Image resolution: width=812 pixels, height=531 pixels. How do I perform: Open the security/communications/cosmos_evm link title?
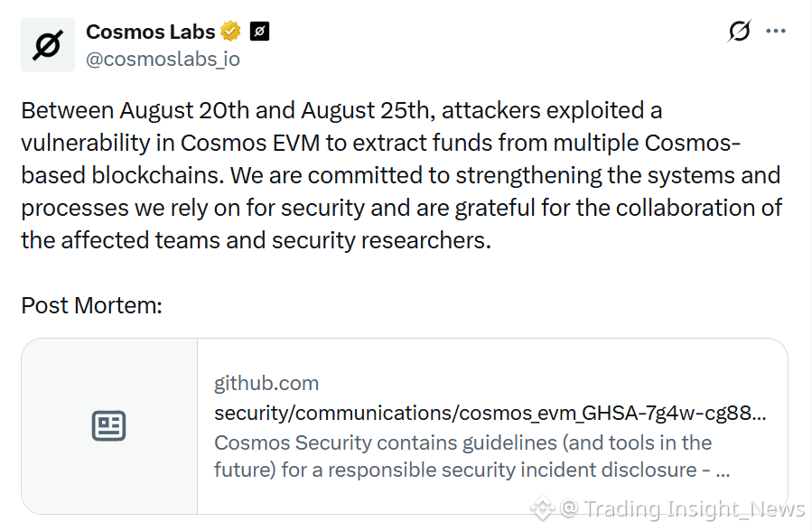pos(490,413)
